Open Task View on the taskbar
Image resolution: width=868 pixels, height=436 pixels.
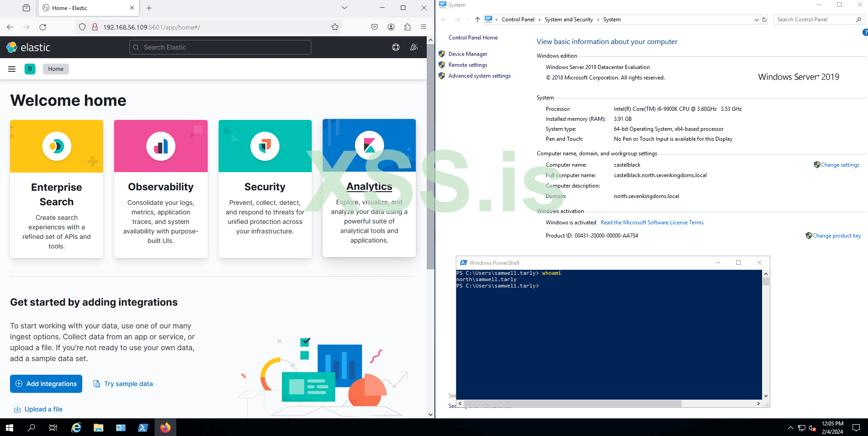pyautogui.click(x=53, y=428)
